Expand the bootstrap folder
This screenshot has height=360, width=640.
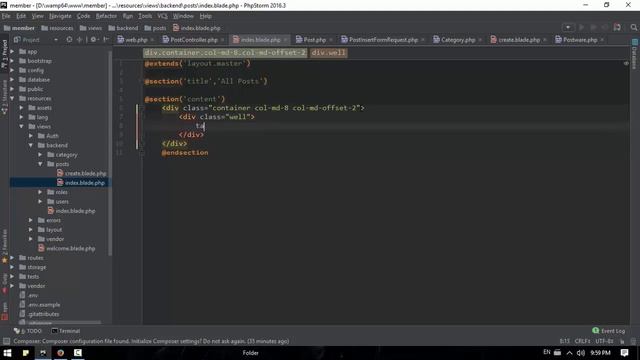[x=12, y=61]
